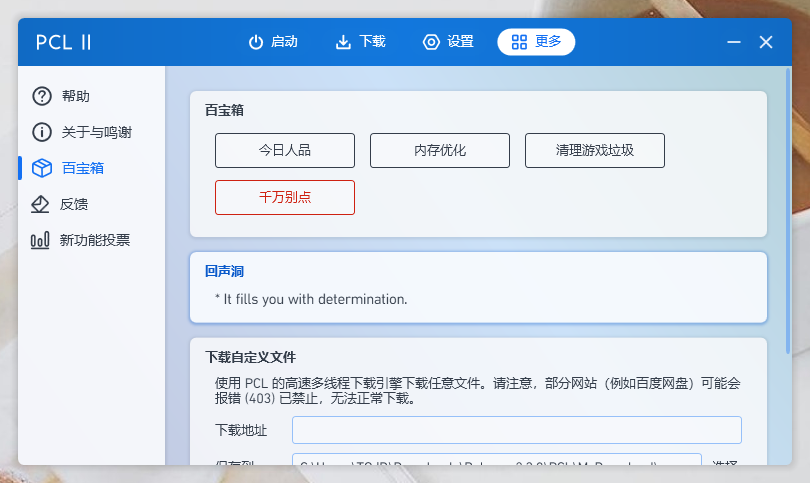Screen dimensions: 810x483
Task: Click the info circle icon in sidebar
Action: click(42, 132)
